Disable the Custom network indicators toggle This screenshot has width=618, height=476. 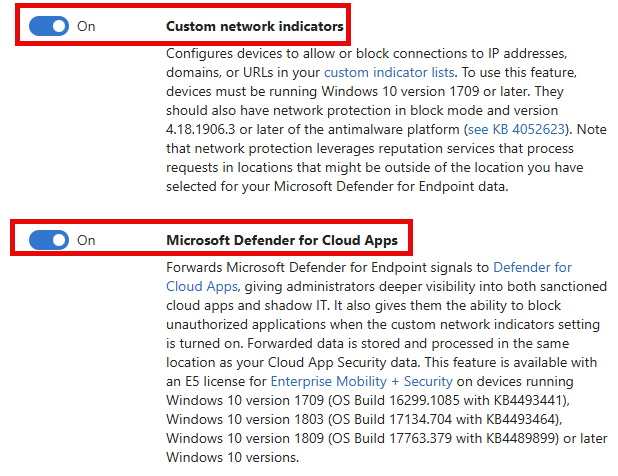48,26
